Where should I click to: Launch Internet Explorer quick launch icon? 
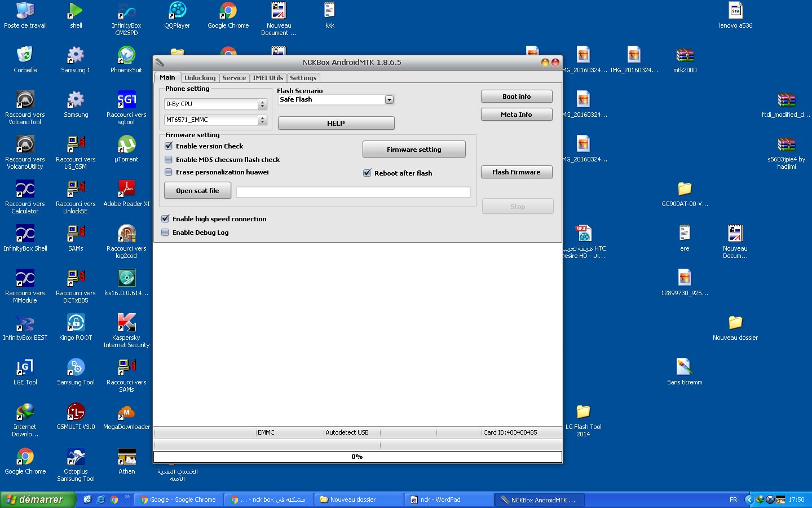click(x=101, y=500)
